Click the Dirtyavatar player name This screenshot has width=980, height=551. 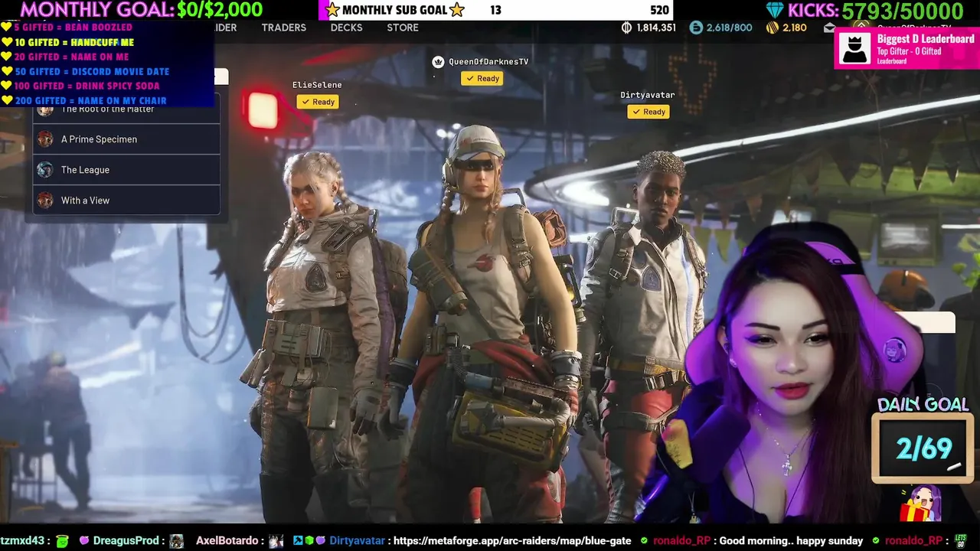[x=648, y=95]
